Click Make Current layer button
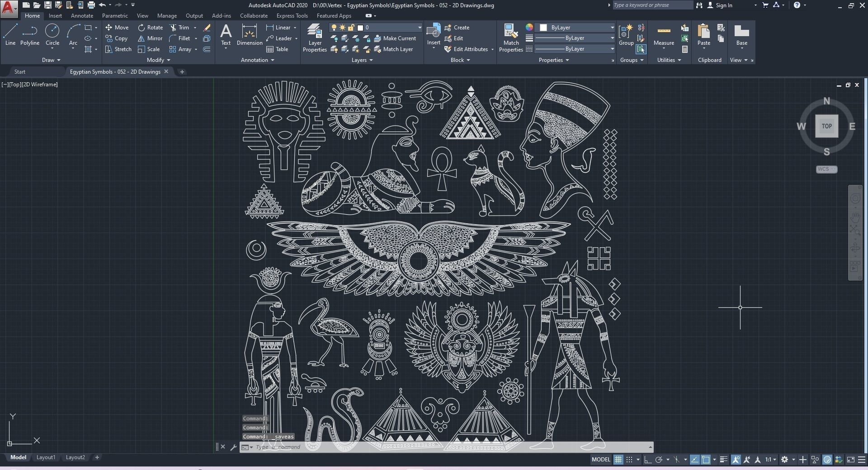868x470 pixels. (x=395, y=38)
